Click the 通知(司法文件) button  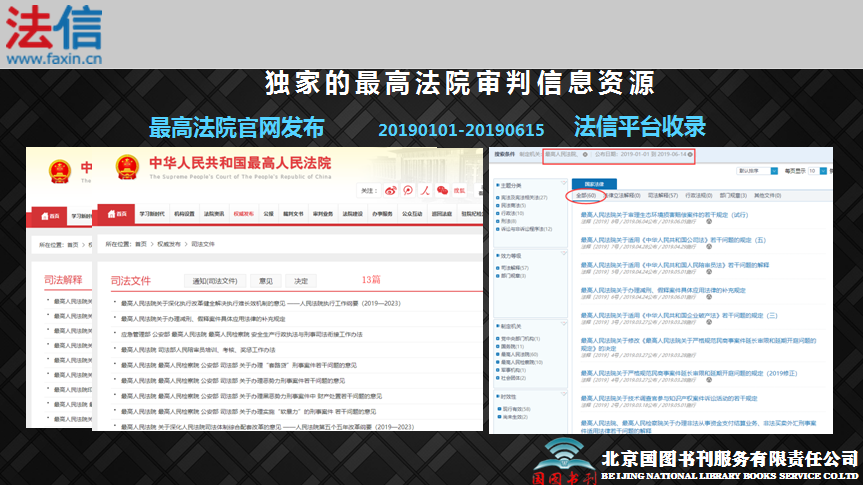click(215, 281)
